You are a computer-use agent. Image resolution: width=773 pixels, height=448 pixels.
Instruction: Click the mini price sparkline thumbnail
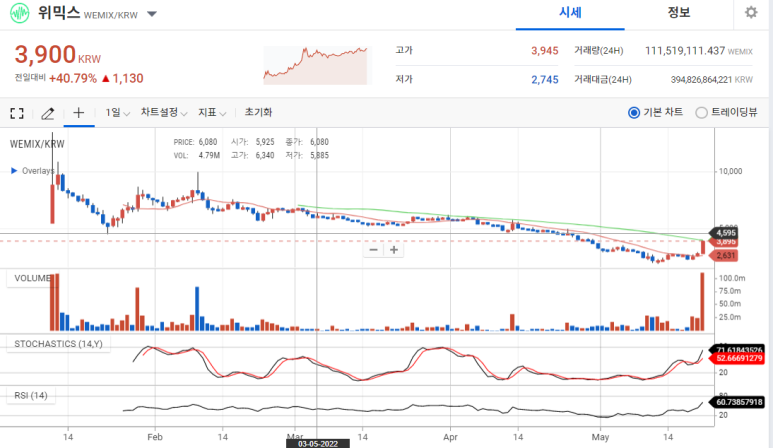coord(316,66)
